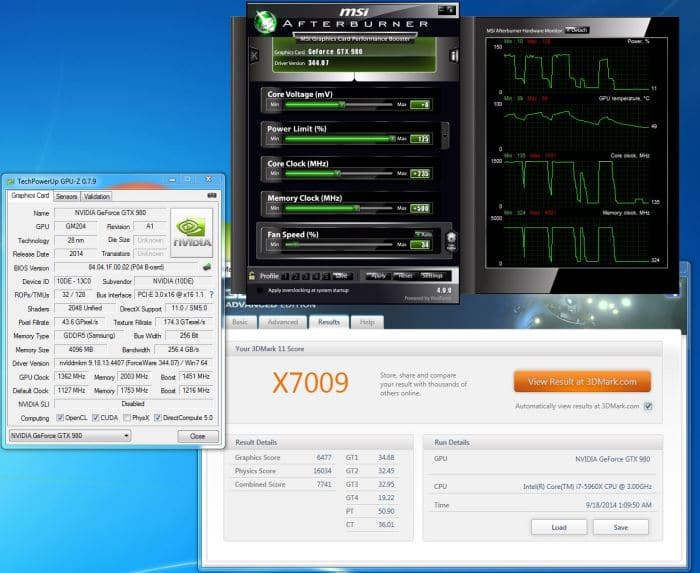The width and height of the screenshot is (700, 573).
Task: Click the GPU-Z title bar icon
Action: click(11, 181)
